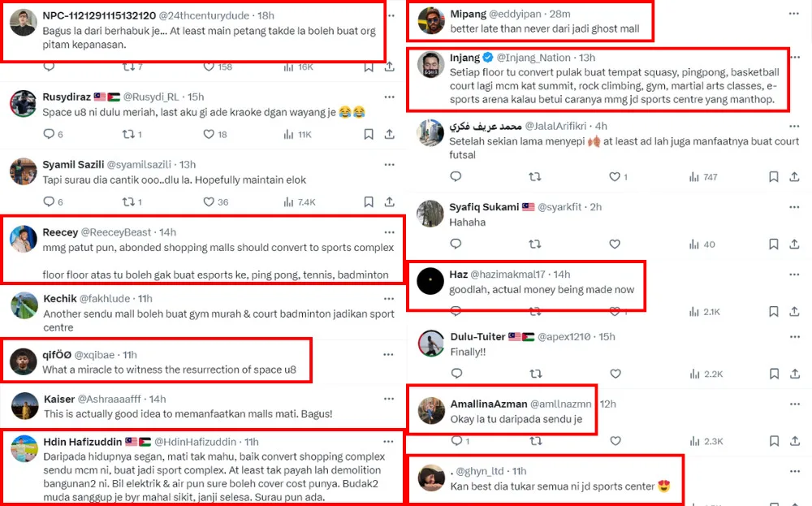Reply to Rusydiraz's karaoke tweet
The height and width of the screenshot is (506, 812).
click(50, 134)
